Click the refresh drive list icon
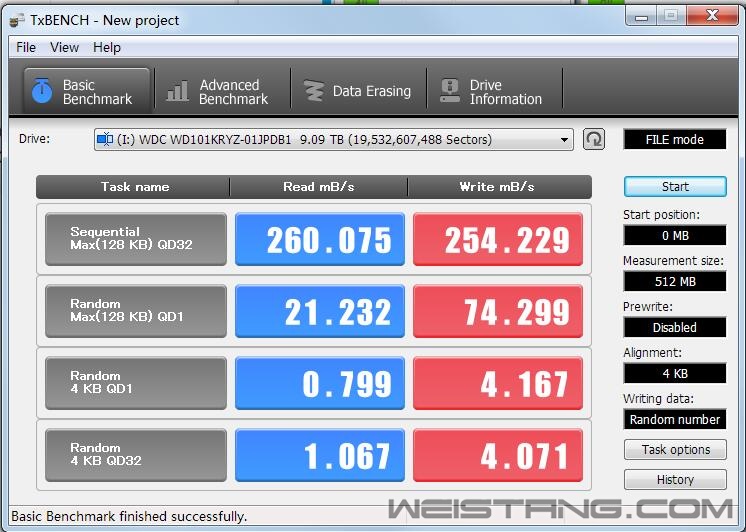746x532 pixels. tap(594, 139)
